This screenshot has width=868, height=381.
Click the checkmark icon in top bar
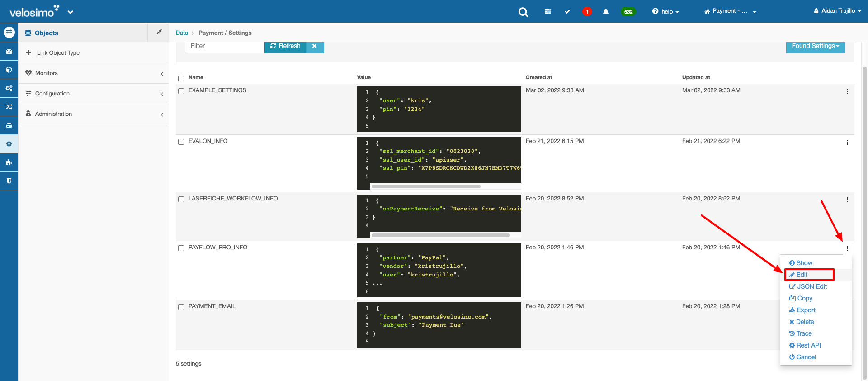click(x=567, y=11)
